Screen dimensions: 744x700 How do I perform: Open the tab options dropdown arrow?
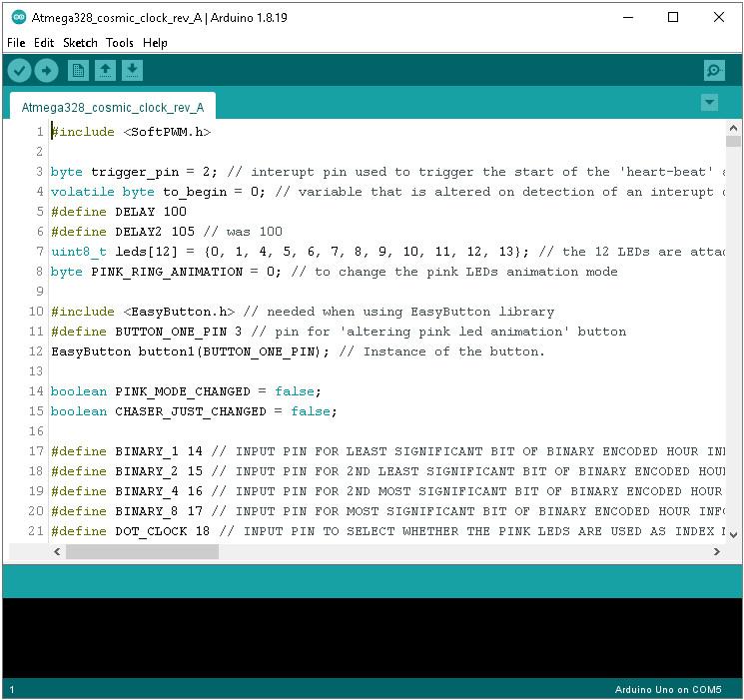709,102
